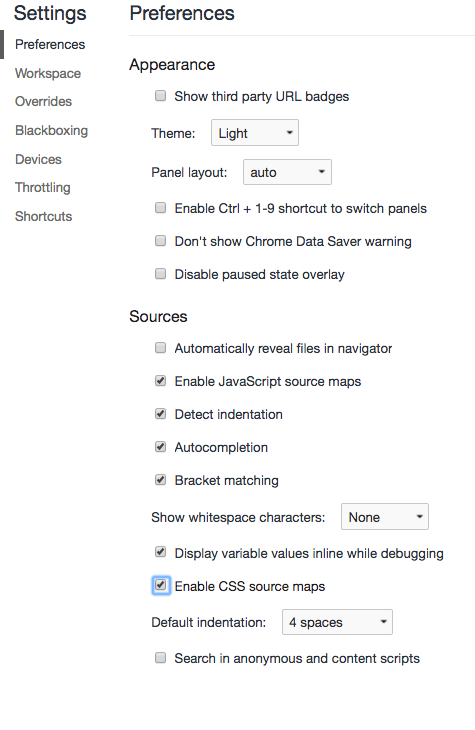
Task: Switch to Blackboxing settings
Action: [x=51, y=130]
